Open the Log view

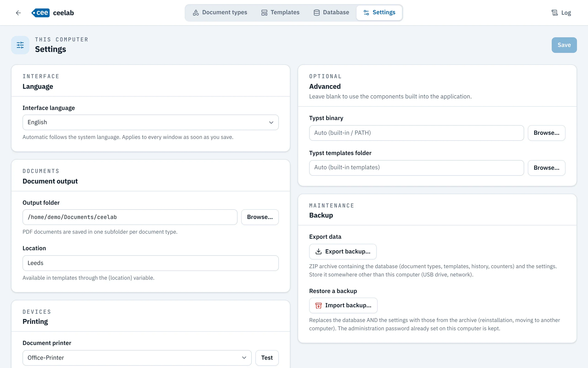point(561,13)
